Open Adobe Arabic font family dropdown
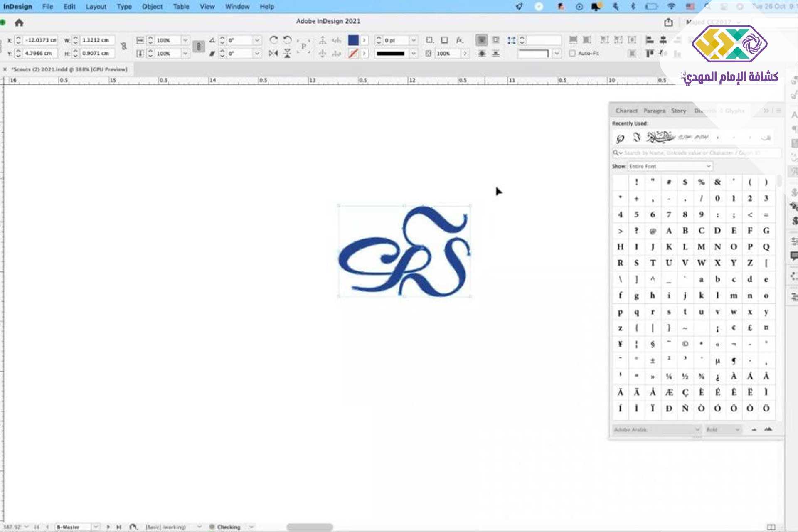The image size is (798, 532). pos(657,429)
